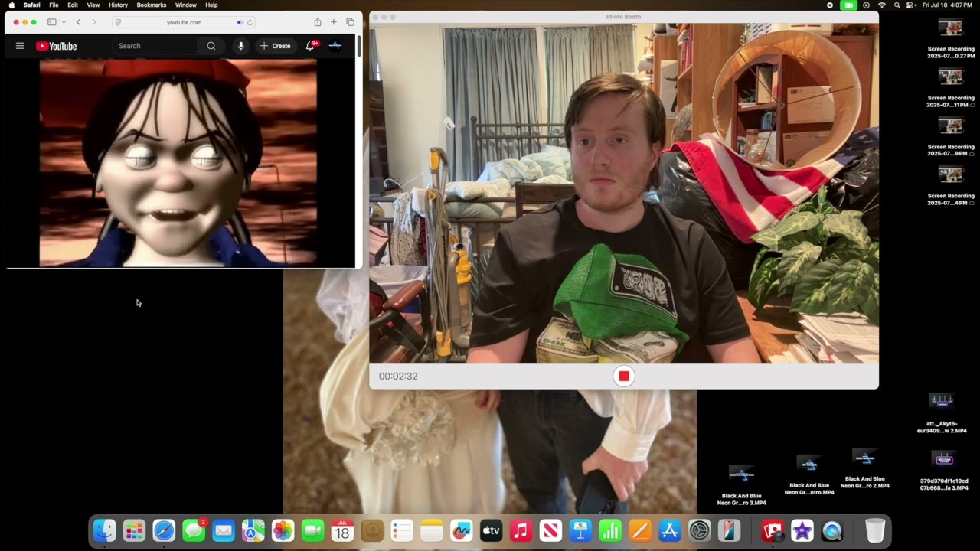This screenshot has height=551, width=980.
Task: Open the Safari File menu
Action: (54, 5)
